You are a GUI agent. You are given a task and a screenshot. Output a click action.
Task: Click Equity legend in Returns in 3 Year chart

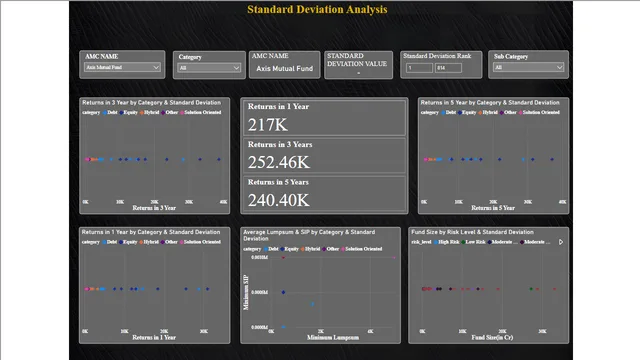[x=128, y=112]
